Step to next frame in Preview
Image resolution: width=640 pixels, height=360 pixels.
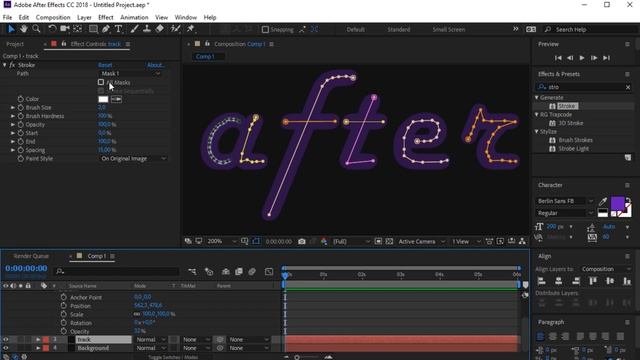click(594, 58)
